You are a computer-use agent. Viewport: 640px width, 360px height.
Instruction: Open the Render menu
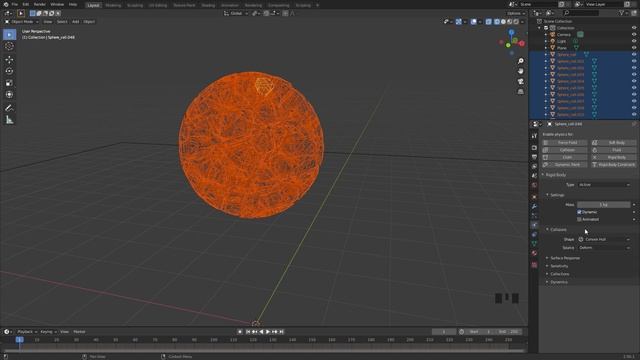pos(40,4)
